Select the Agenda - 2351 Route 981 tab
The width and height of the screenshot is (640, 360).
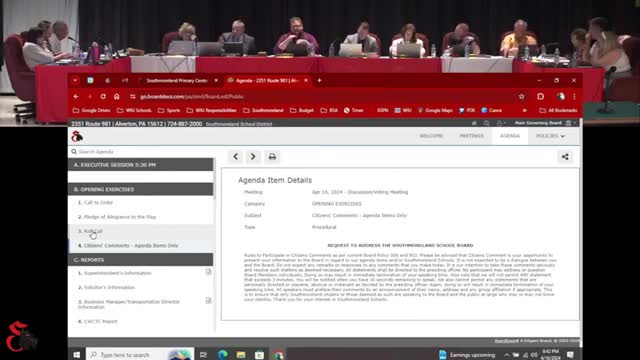click(x=267, y=80)
